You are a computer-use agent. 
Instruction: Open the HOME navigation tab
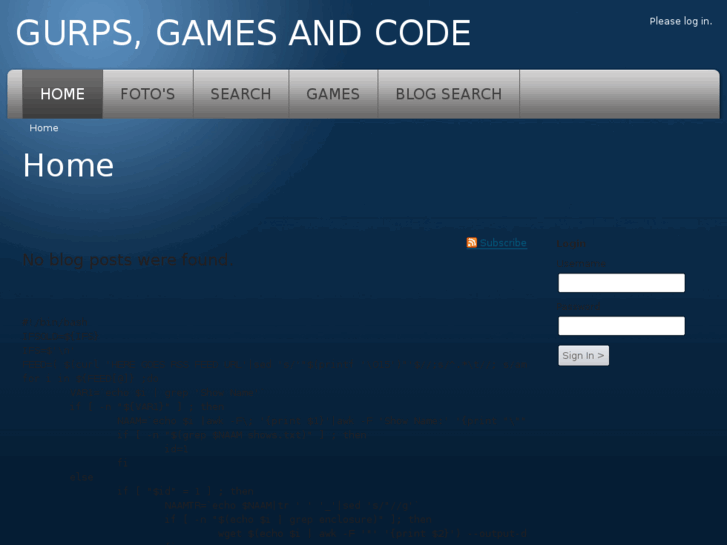coord(62,94)
